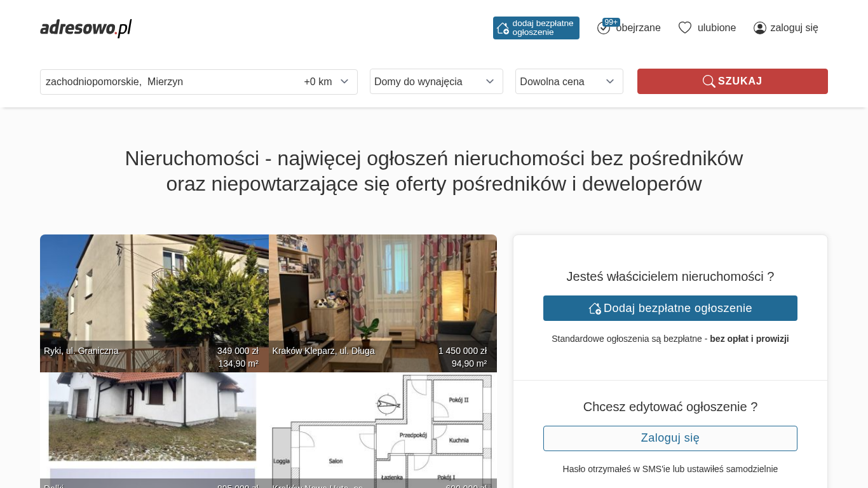The width and height of the screenshot is (868, 488).
Task: Click the viewed checkmark icon with 99+ badge
Action: click(x=604, y=28)
